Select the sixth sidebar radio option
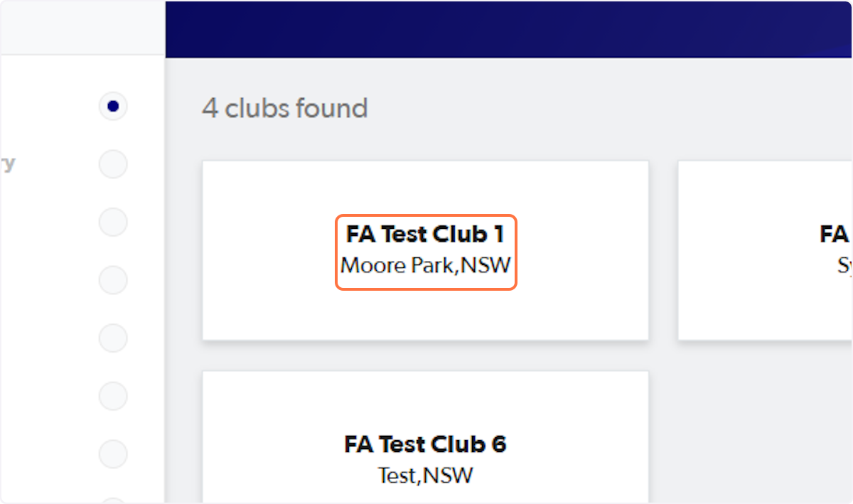Image resolution: width=853 pixels, height=504 pixels. pyautogui.click(x=113, y=396)
